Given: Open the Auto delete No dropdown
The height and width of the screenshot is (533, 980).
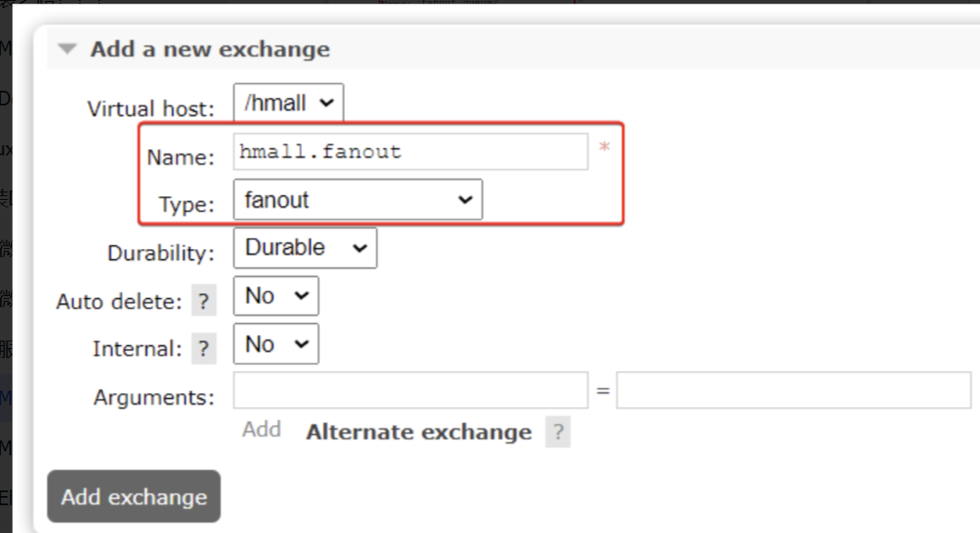Looking at the screenshot, I should [x=275, y=296].
